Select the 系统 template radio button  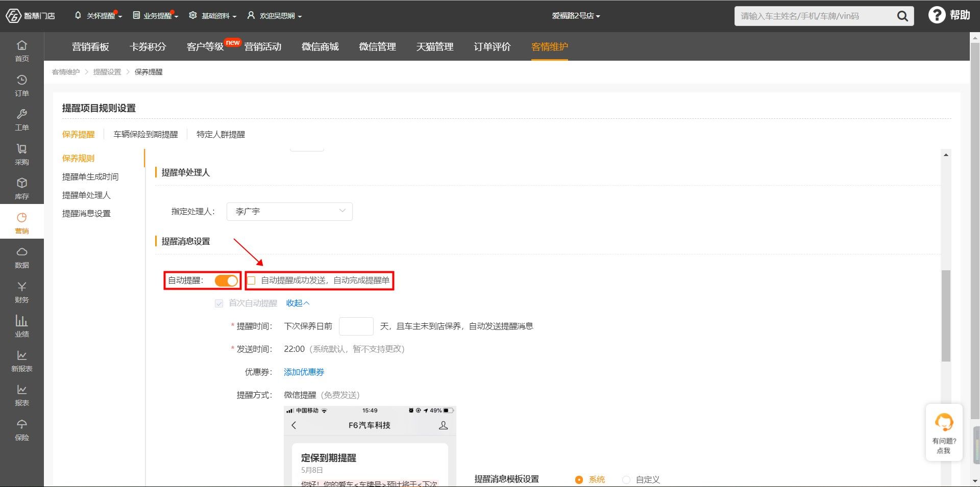pyautogui.click(x=579, y=479)
